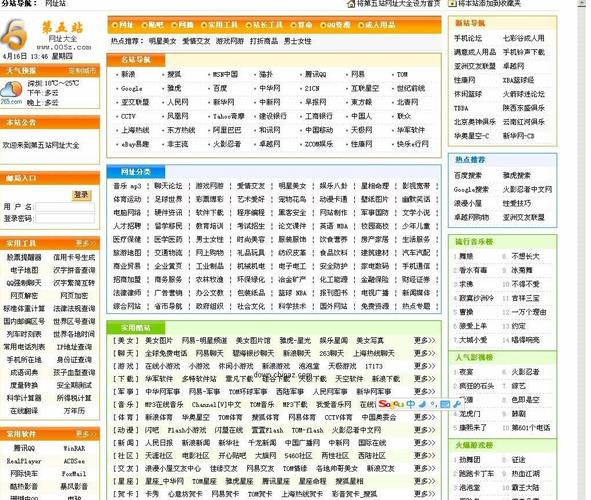Open the 阿里巴巴 link
Screen dimensions: 591x500
click(x=227, y=130)
